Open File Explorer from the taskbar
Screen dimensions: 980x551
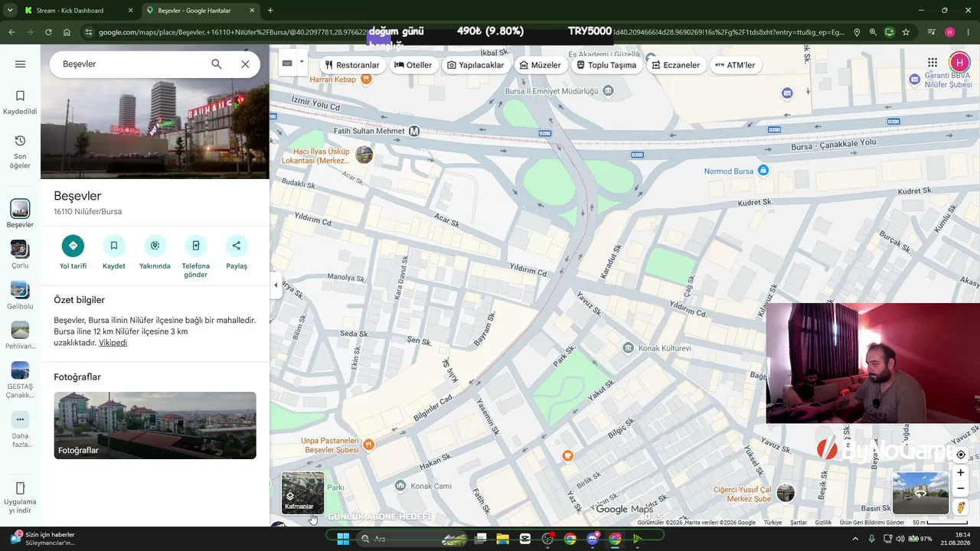coord(502,539)
